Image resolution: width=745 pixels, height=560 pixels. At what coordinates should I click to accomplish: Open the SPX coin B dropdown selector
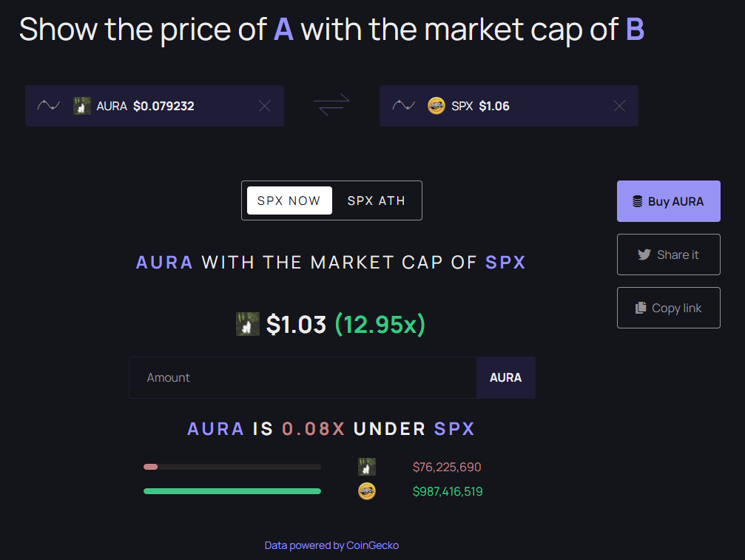tap(518, 106)
